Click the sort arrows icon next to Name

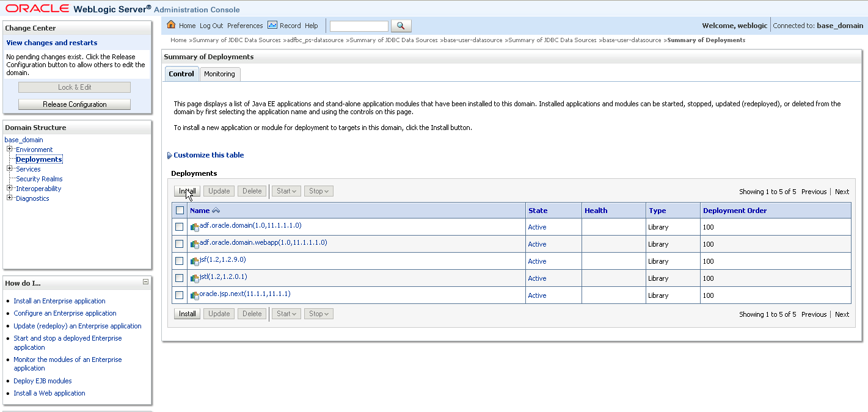(x=216, y=211)
